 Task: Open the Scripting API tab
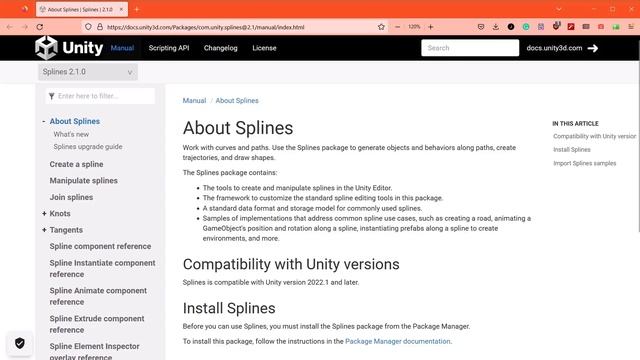pyautogui.click(x=169, y=48)
